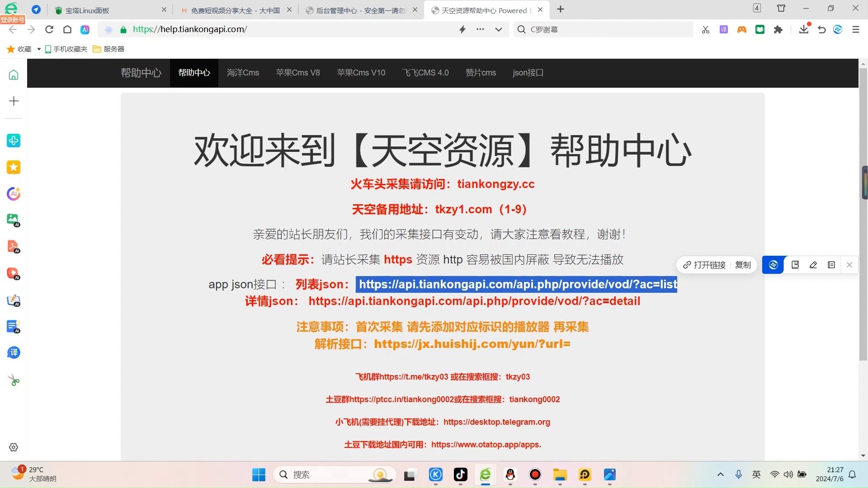The image size is (868, 488).
Task: Open the sidebar AI video tool icon
Action: click(14, 273)
